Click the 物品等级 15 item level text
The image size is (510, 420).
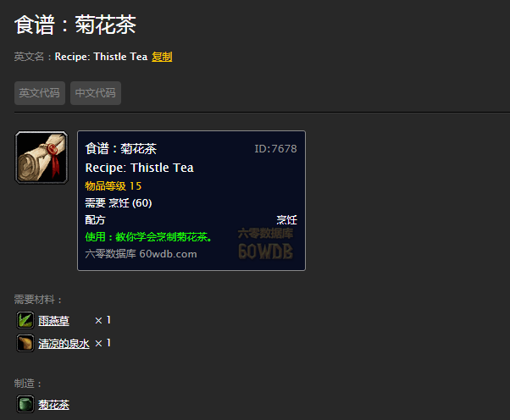tap(114, 186)
